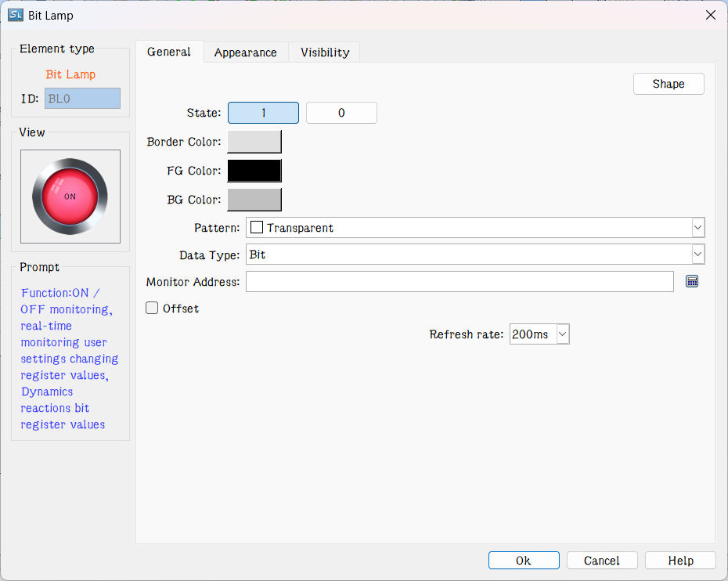Click the Bit Lamp preview image
Screen dimensions: 728x581
[x=70, y=197]
